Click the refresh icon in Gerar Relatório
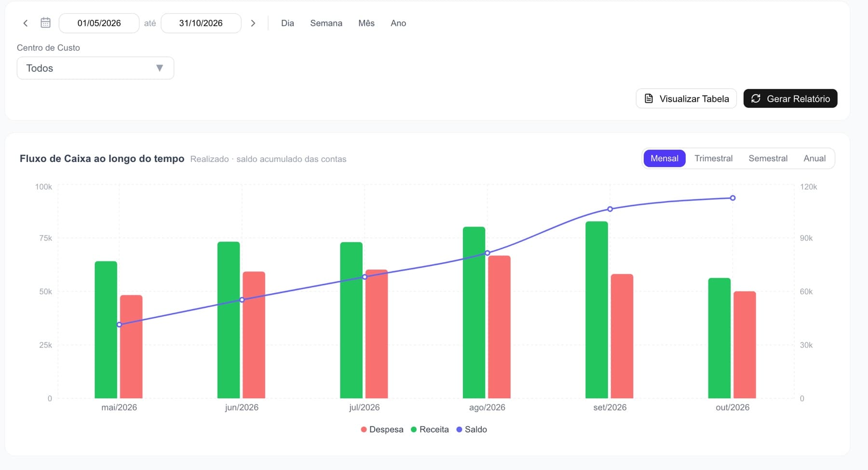868x470 pixels. point(756,98)
